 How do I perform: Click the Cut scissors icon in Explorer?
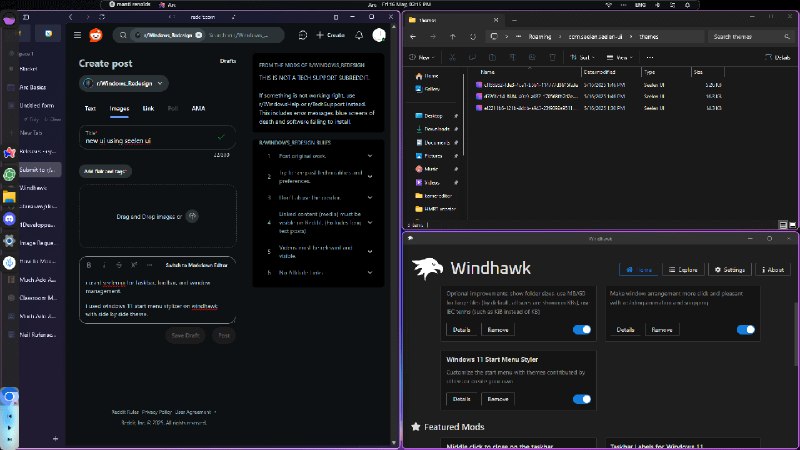[x=452, y=58]
